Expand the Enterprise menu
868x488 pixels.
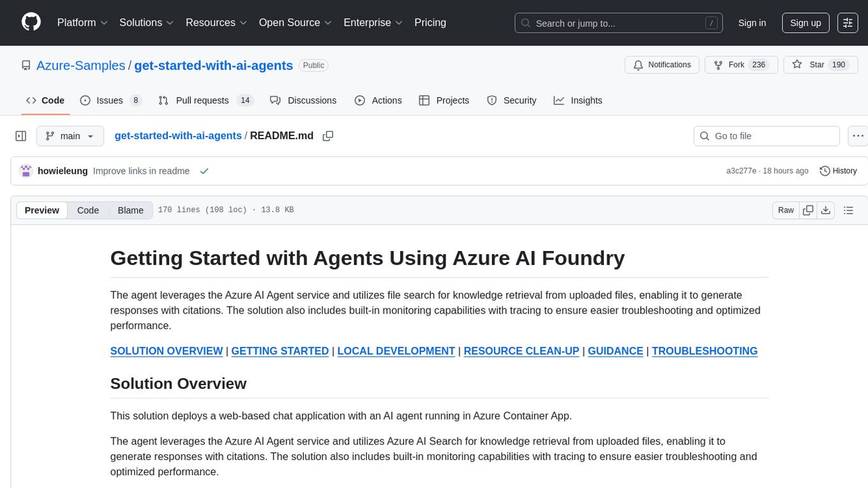coord(373,22)
